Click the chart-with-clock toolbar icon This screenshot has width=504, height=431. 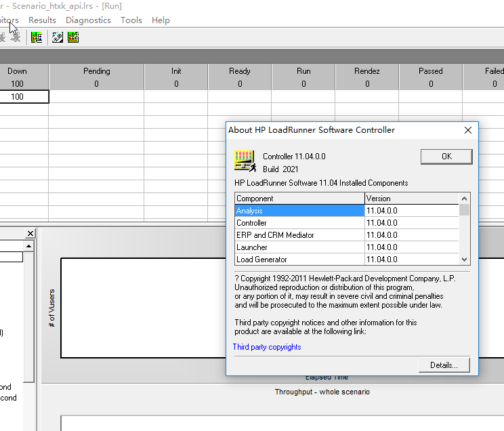73,37
